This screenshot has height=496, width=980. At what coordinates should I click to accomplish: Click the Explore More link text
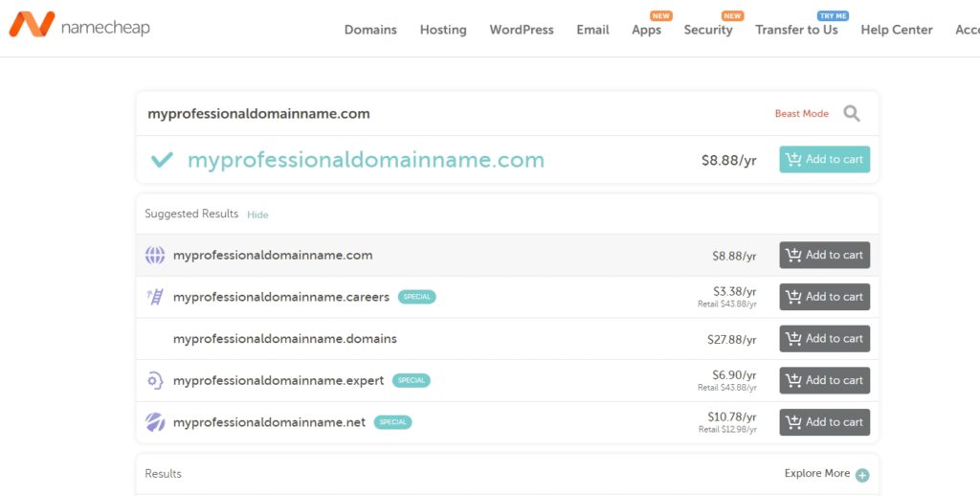(817, 473)
